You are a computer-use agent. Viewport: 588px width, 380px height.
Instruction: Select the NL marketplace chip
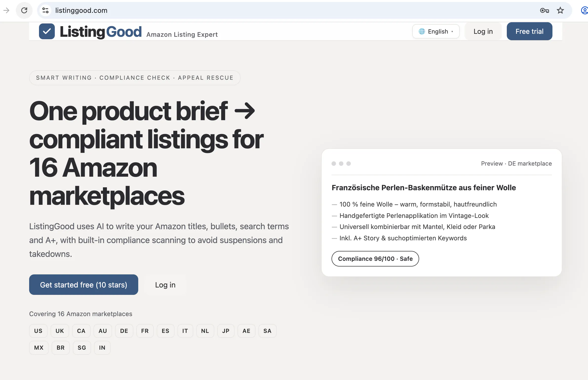point(205,331)
